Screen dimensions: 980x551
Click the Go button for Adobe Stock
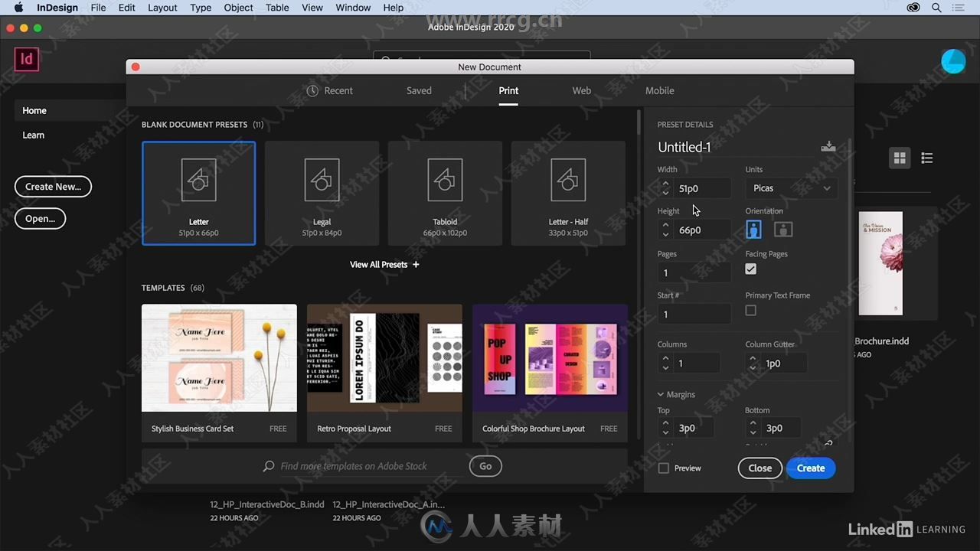pyautogui.click(x=485, y=466)
